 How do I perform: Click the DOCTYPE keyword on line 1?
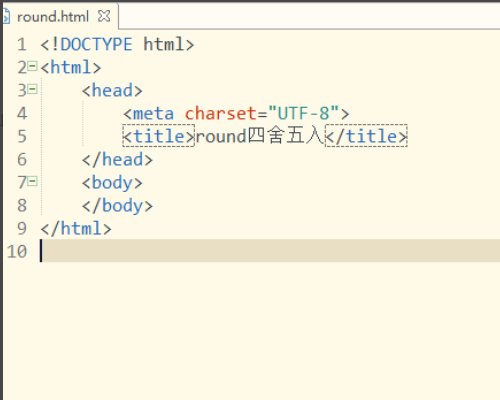point(96,44)
